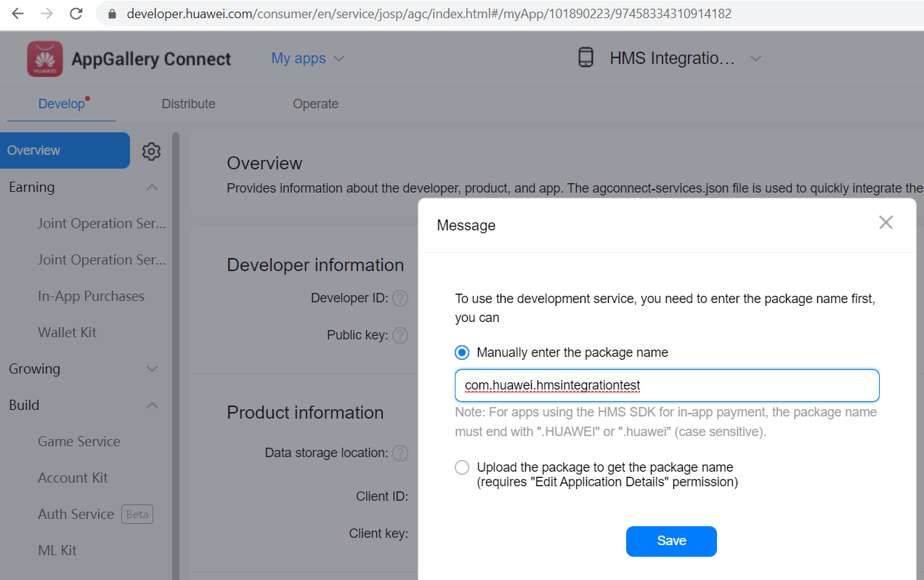Open In-App Purchases in sidebar
The width and height of the screenshot is (924, 580).
pos(91,297)
